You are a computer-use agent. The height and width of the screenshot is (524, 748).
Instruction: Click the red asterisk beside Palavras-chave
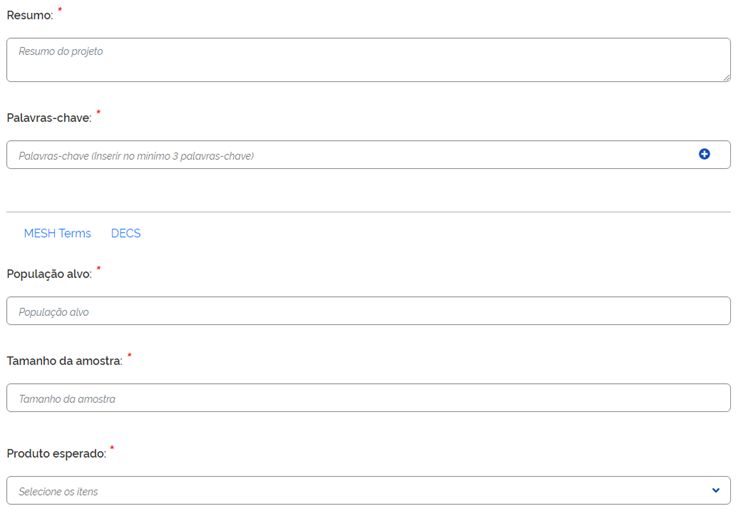tap(98, 112)
